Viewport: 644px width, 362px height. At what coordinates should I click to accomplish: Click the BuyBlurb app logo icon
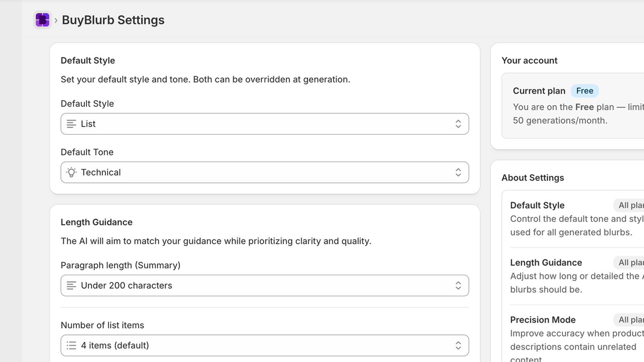click(42, 19)
